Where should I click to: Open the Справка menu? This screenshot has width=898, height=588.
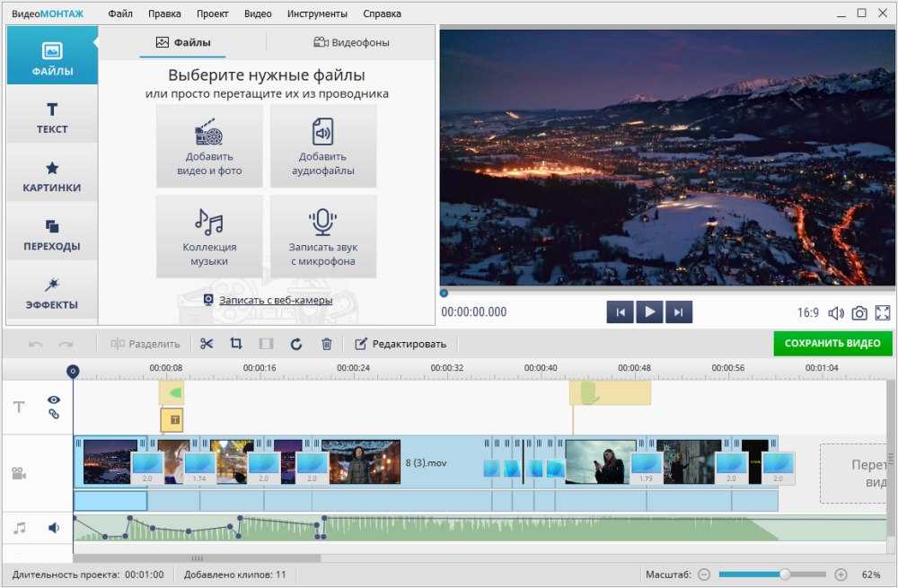pos(382,13)
